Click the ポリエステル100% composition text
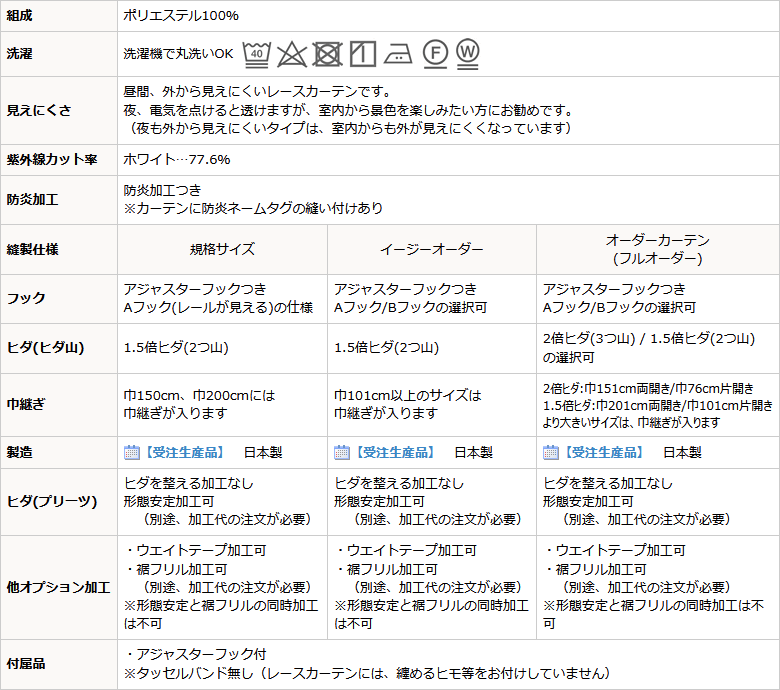Screen dimensions: 780x690 tap(181, 16)
